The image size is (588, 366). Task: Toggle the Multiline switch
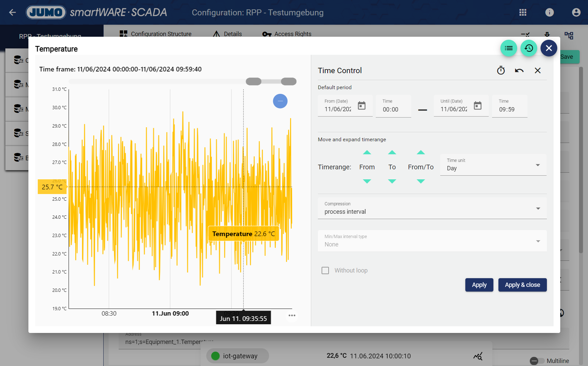point(537,361)
